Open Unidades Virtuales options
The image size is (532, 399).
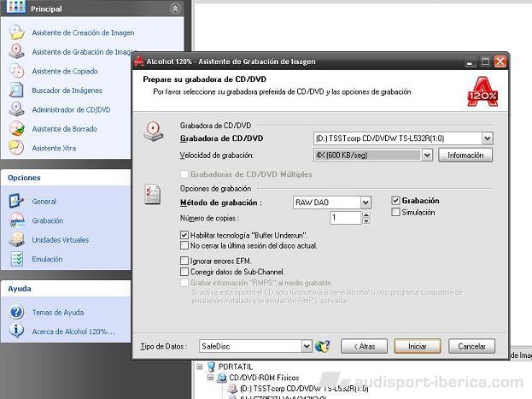[61, 240]
